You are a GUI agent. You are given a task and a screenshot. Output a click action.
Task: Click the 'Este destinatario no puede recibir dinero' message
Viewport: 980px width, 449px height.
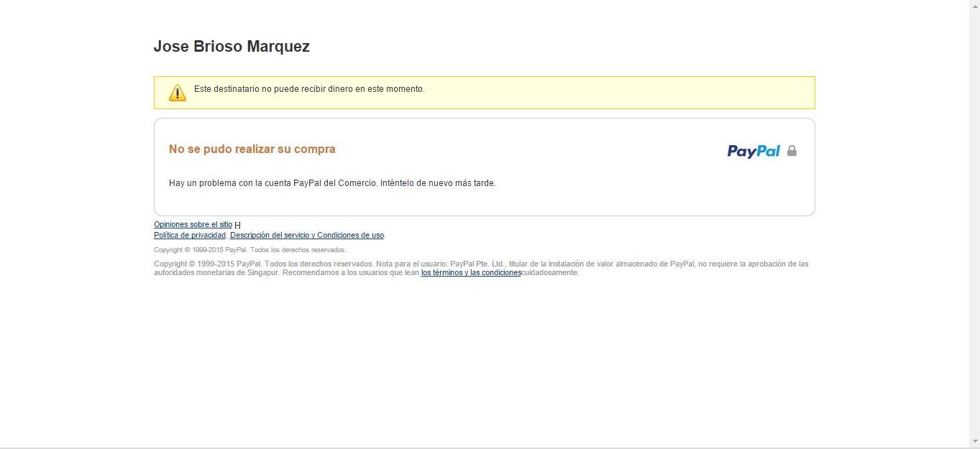(x=309, y=89)
